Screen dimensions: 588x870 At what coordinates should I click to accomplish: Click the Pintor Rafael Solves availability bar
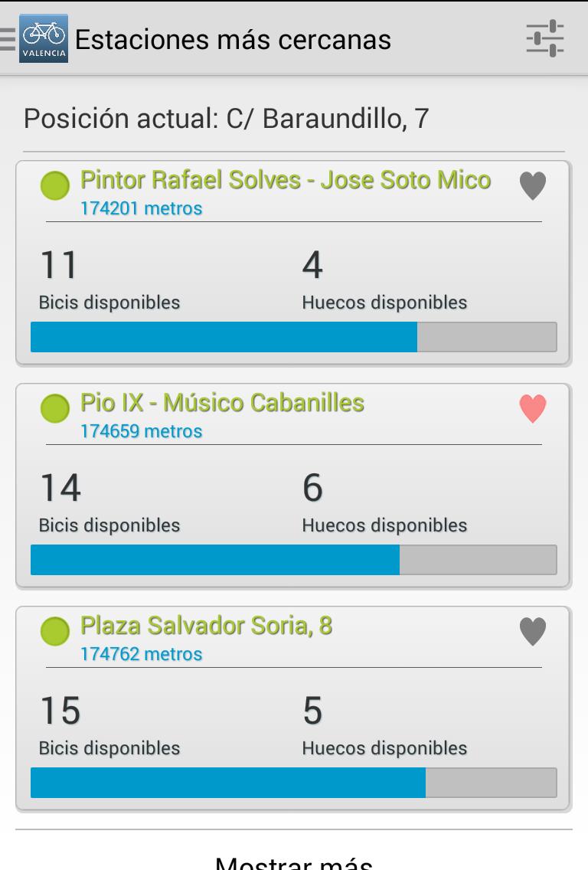point(293,337)
